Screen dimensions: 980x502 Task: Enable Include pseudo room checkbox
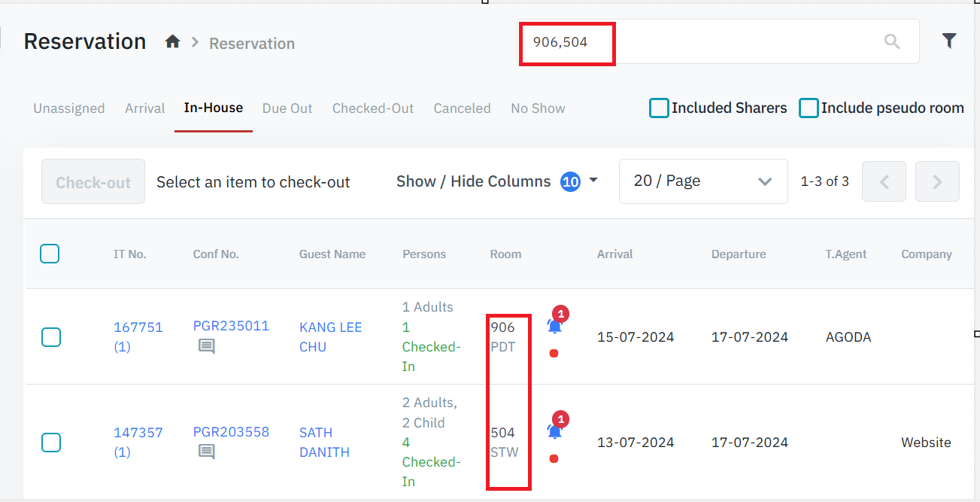[809, 108]
